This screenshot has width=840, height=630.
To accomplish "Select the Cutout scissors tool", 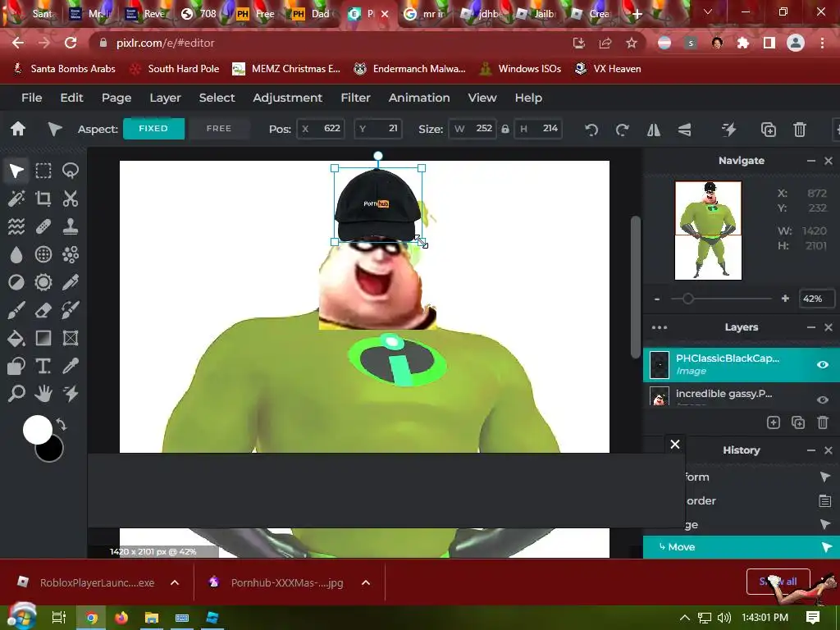I will [71, 199].
